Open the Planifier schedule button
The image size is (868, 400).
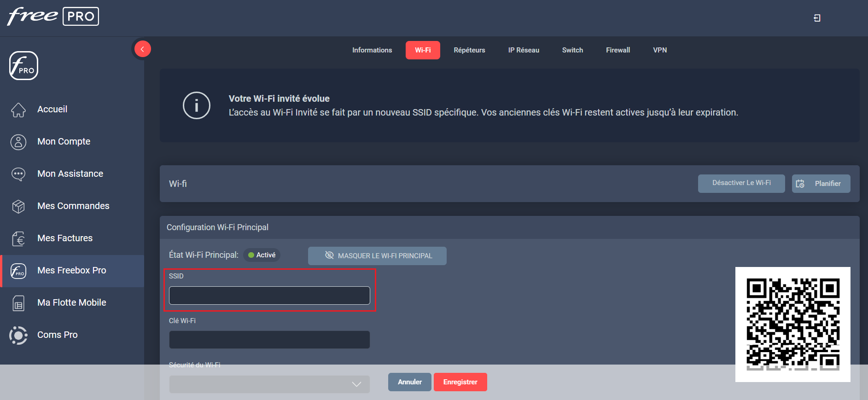point(821,183)
